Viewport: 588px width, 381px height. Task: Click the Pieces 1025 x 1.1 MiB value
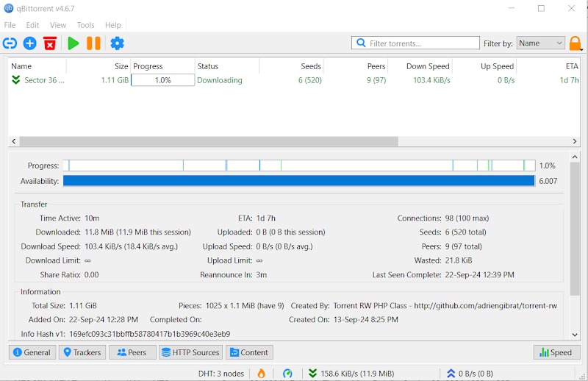pyautogui.click(x=245, y=305)
